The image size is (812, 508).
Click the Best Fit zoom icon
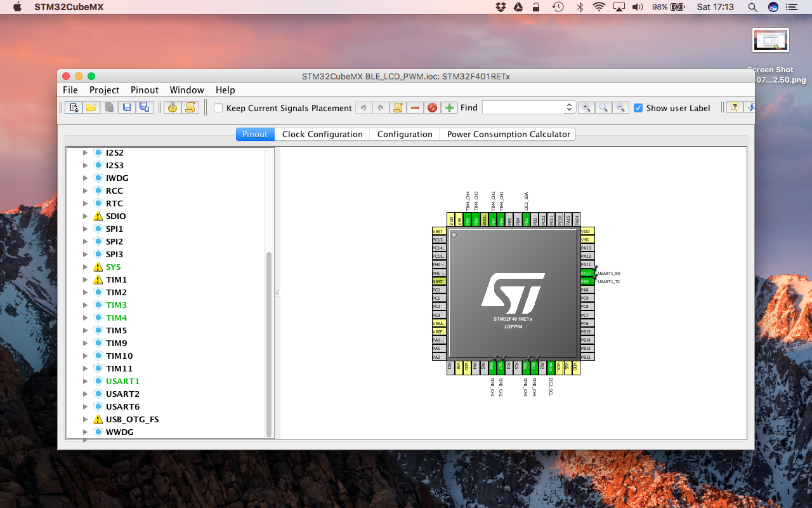(604, 107)
